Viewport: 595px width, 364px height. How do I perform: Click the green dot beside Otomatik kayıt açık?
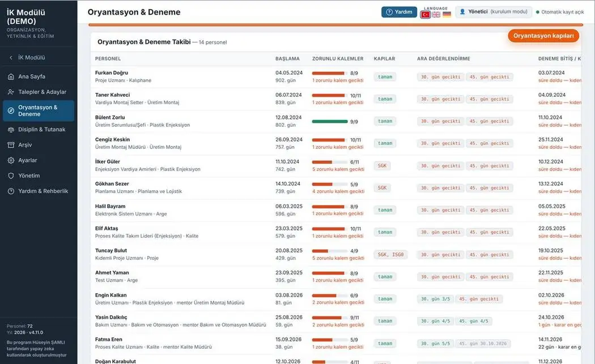pos(537,12)
